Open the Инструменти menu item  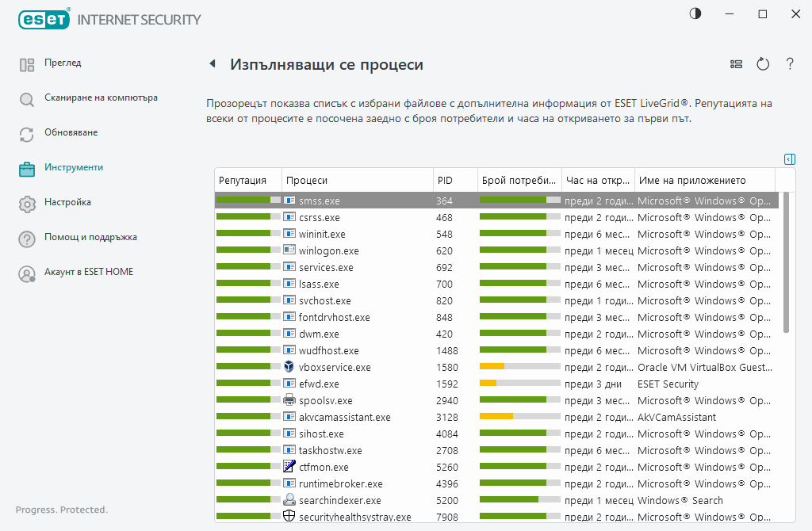point(74,167)
